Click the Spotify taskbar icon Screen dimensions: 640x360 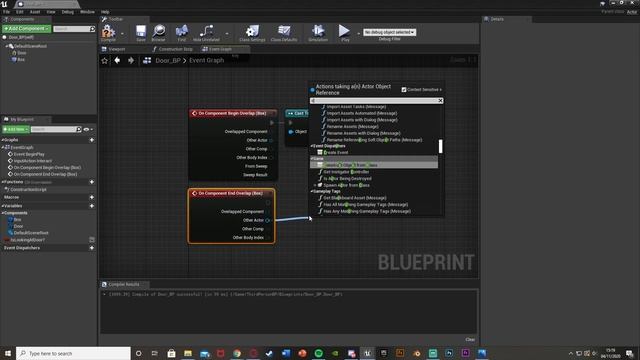(x=319, y=353)
